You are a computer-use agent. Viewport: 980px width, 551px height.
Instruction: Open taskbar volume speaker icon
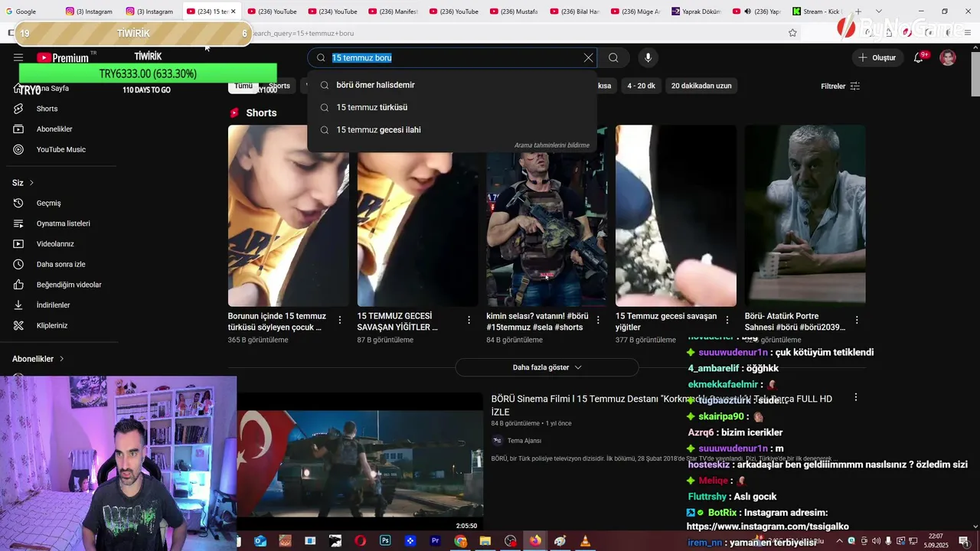[876, 541]
